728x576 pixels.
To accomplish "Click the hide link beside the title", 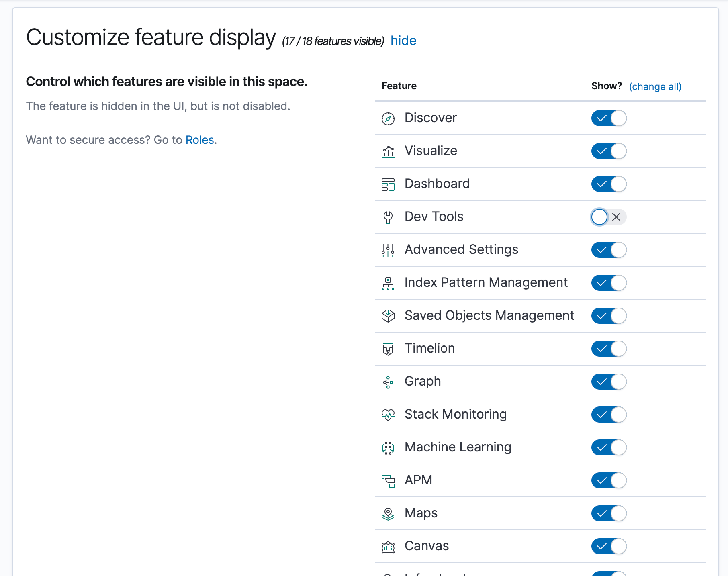I will pos(403,41).
